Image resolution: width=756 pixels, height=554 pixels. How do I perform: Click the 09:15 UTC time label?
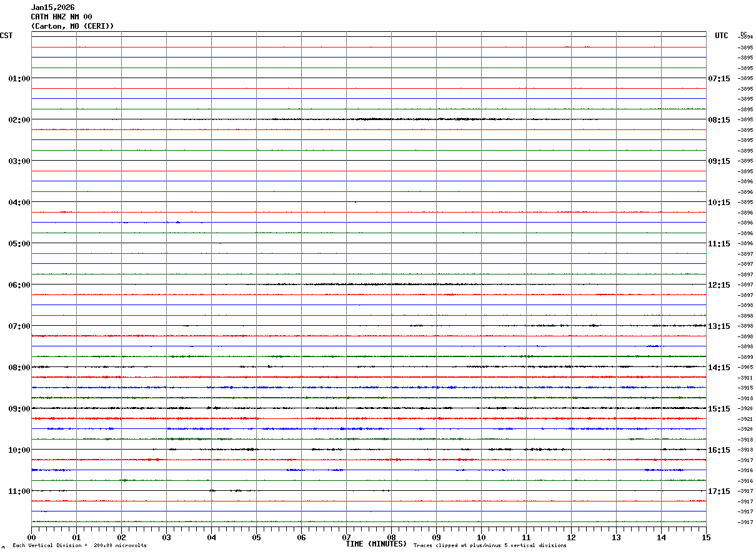click(x=719, y=161)
